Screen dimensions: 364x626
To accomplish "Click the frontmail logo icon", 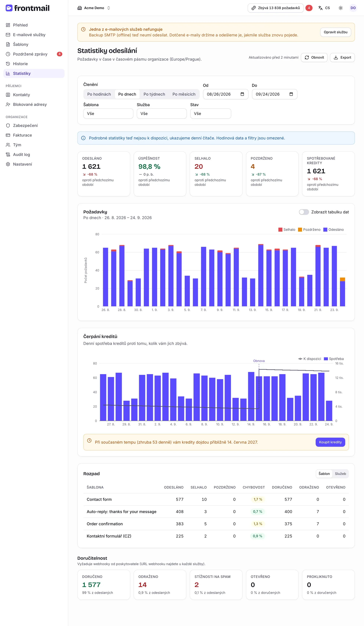I will pos(9,8).
